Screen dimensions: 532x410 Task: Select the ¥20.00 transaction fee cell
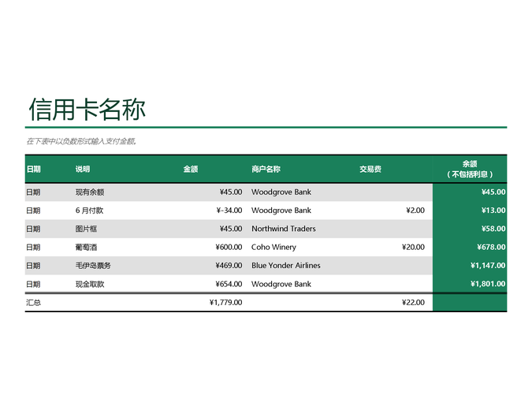(x=413, y=247)
